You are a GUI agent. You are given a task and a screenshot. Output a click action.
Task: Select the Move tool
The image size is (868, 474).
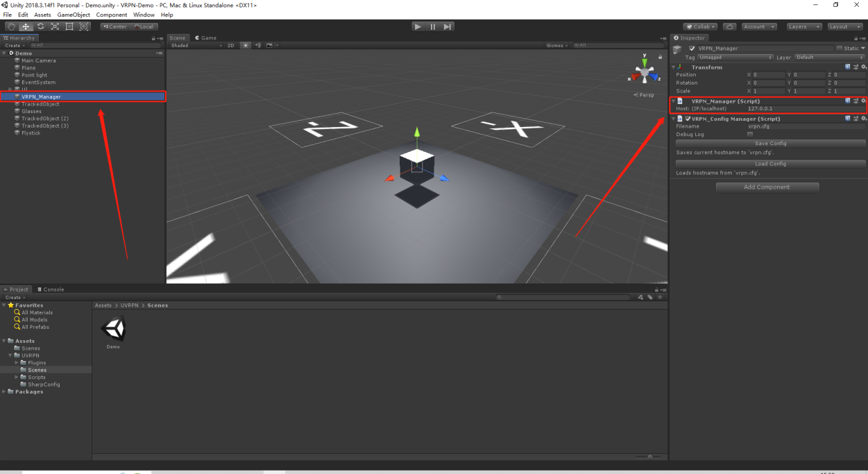pos(26,26)
